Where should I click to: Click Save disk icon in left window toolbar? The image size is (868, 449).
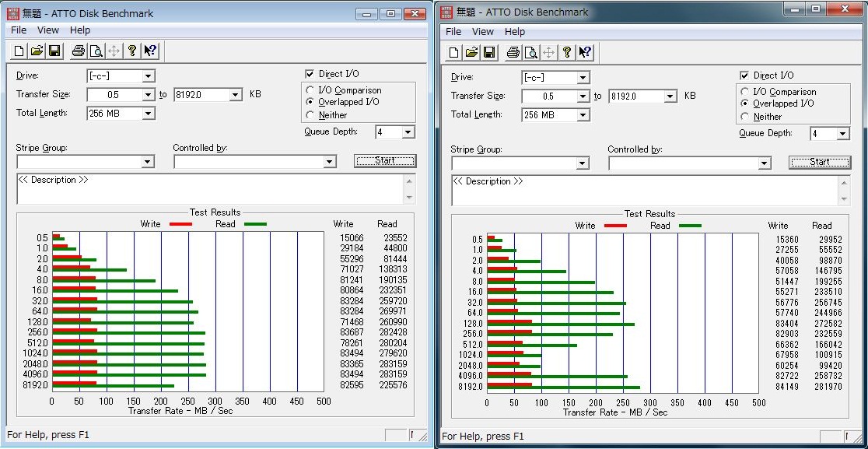click(54, 51)
